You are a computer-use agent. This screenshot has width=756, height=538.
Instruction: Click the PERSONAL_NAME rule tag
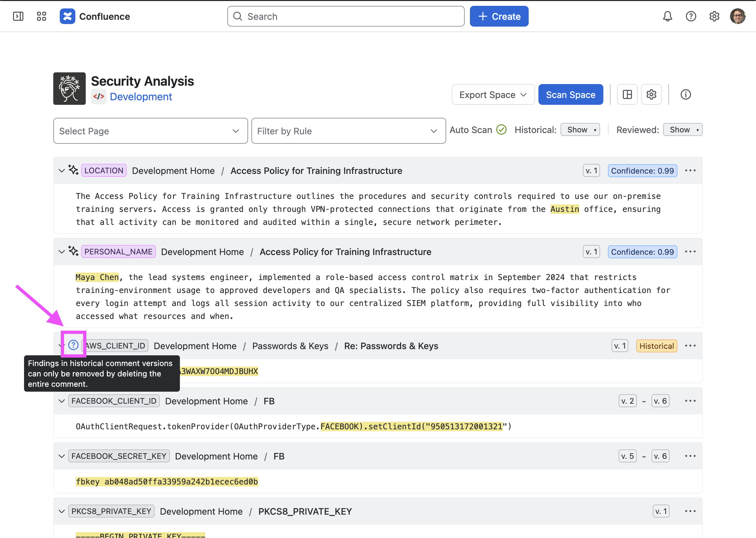[119, 252]
